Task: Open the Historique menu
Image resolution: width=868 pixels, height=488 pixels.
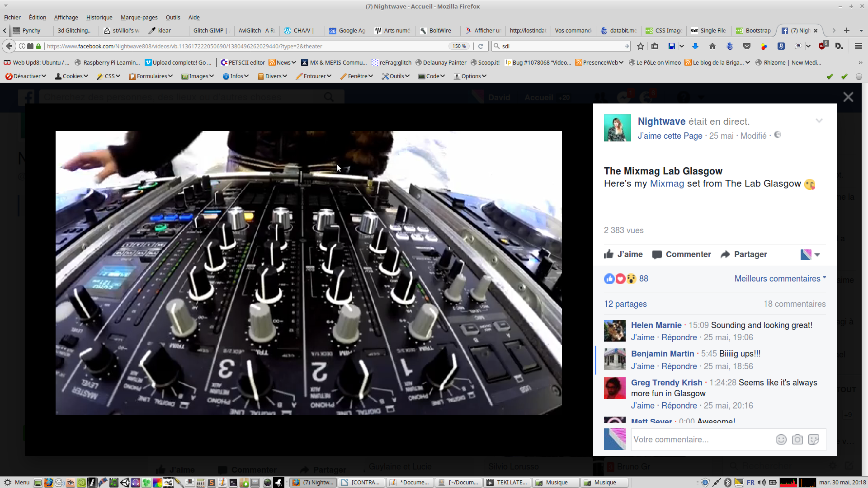Action: pyautogui.click(x=99, y=18)
